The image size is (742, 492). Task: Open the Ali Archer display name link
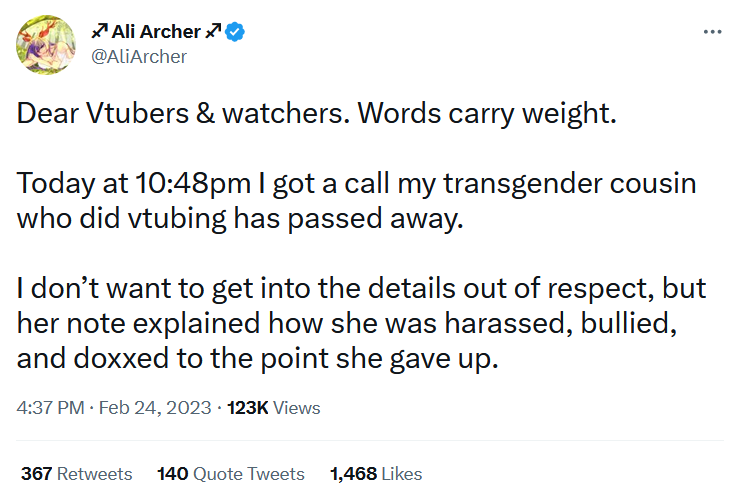coord(156,32)
